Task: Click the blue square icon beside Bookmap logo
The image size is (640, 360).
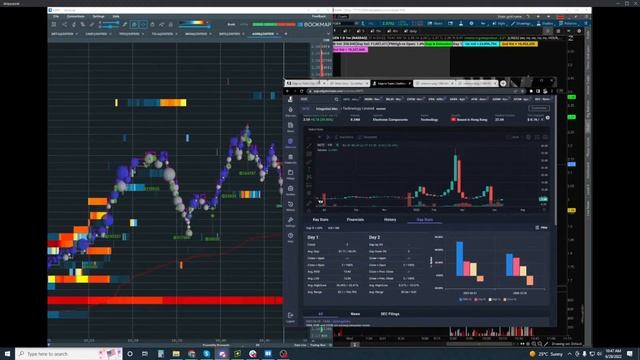Action: tap(300, 25)
